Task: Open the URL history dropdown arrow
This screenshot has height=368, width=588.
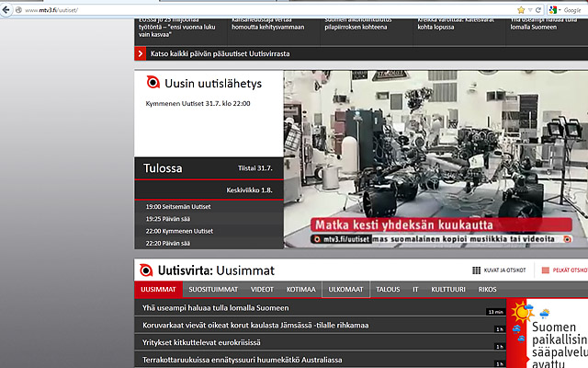Action: click(x=530, y=10)
